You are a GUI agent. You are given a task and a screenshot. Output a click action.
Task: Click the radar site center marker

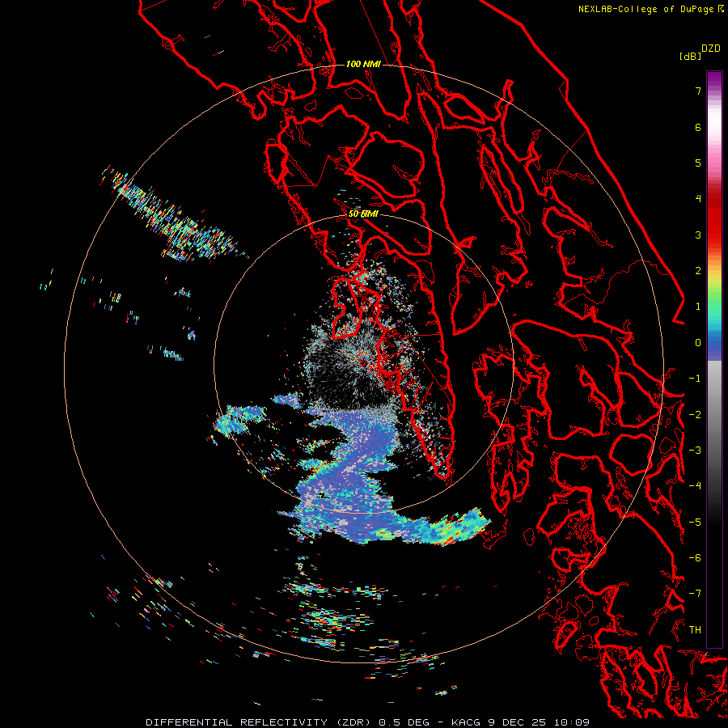(362, 362)
